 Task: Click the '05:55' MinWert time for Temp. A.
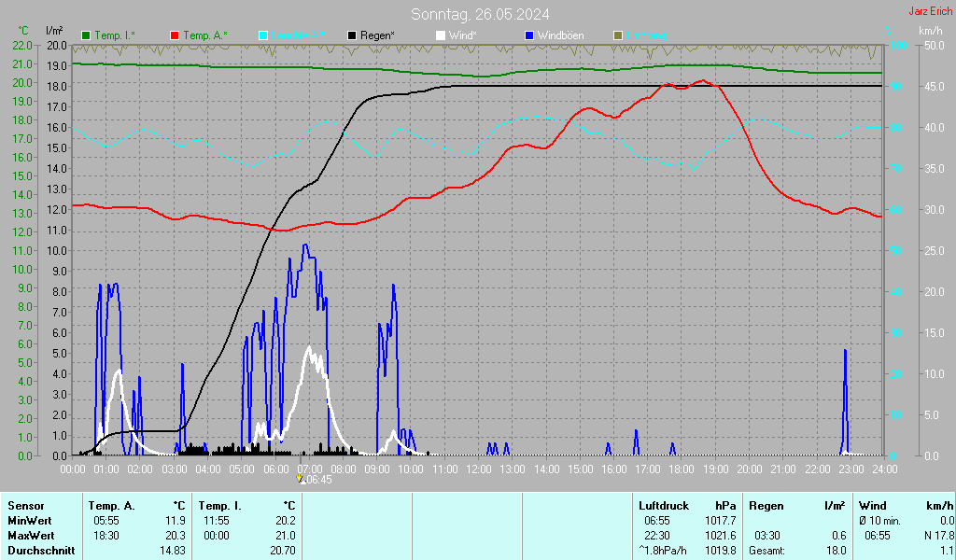[106, 521]
